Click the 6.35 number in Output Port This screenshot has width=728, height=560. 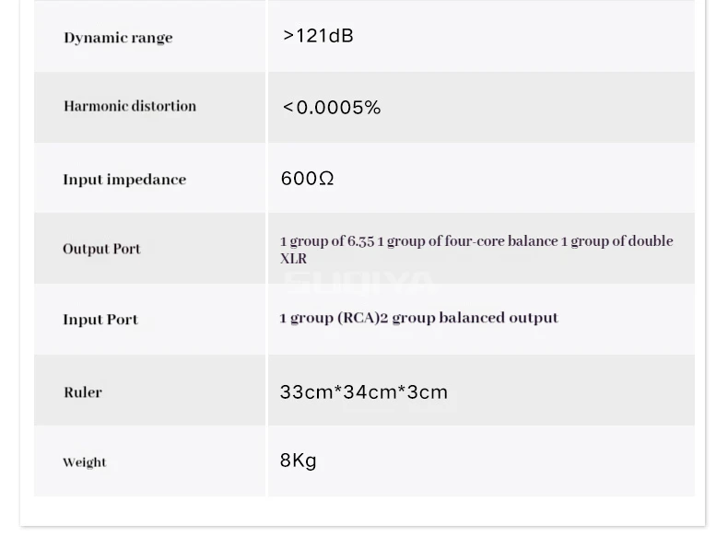pyautogui.click(x=360, y=241)
